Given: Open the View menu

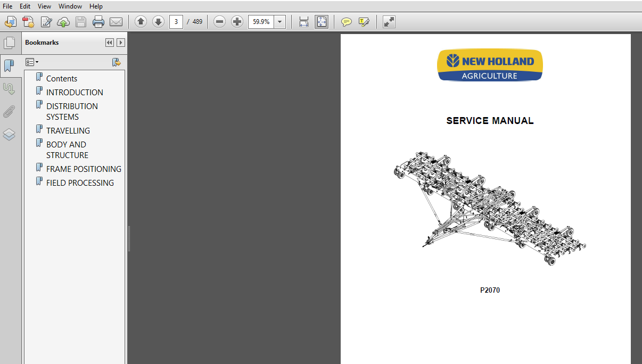Looking at the screenshot, I should pos(44,6).
